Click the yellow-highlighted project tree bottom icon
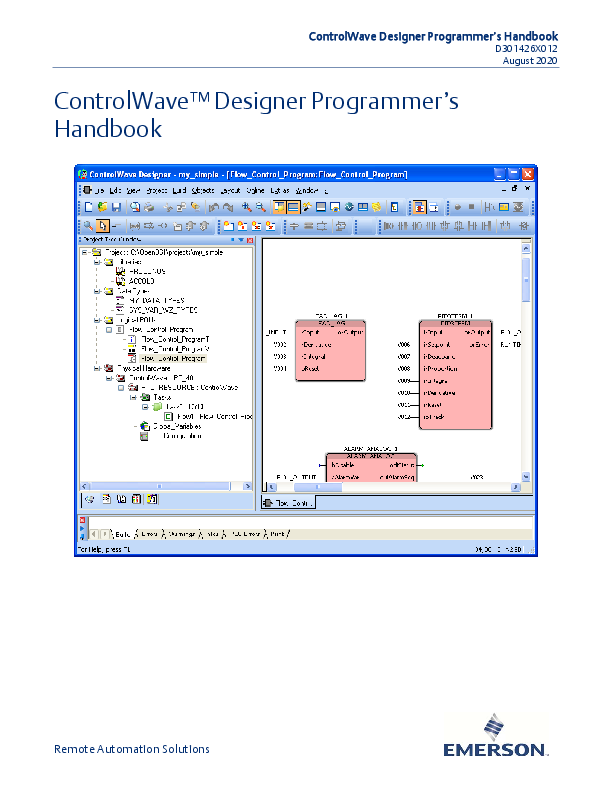The image size is (612, 792). coord(151,500)
